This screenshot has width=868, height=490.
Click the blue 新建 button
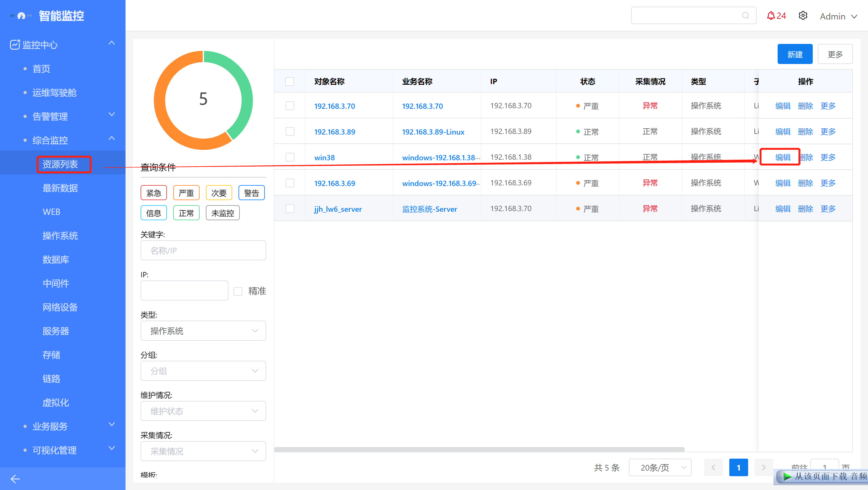(x=795, y=54)
